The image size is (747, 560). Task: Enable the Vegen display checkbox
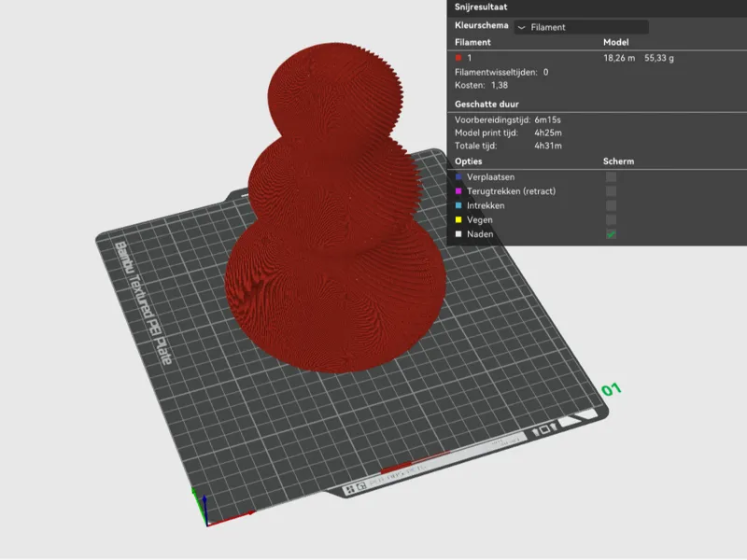click(x=611, y=219)
